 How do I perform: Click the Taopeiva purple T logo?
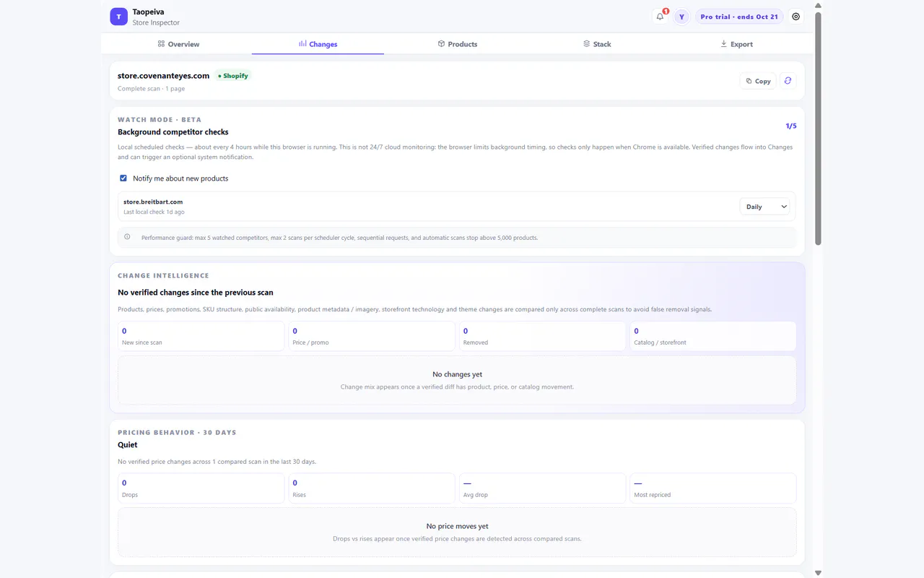118,17
